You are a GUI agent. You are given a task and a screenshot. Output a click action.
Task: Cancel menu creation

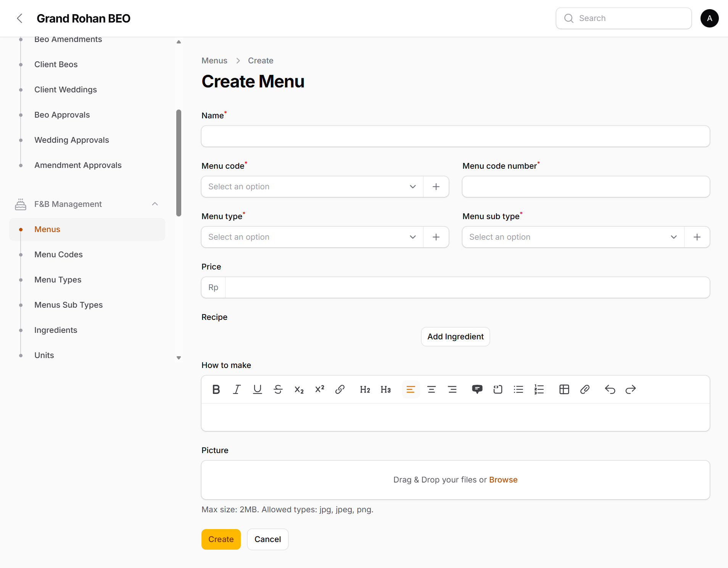coord(268,539)
